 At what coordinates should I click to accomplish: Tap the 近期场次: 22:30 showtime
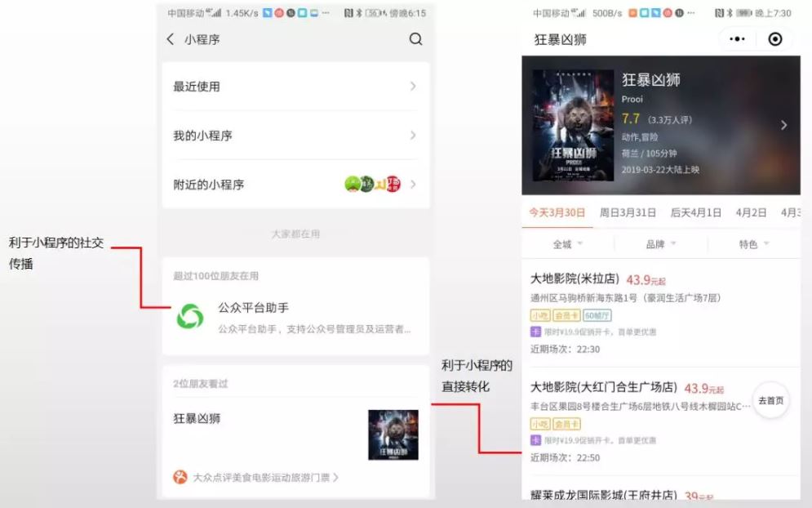tap(565, 350)
